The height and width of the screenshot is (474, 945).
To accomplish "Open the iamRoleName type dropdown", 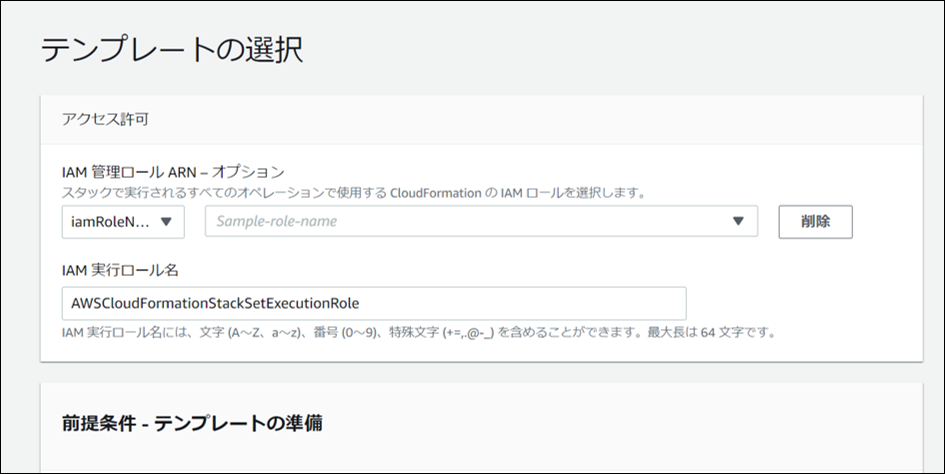I will tap(122, 222).
